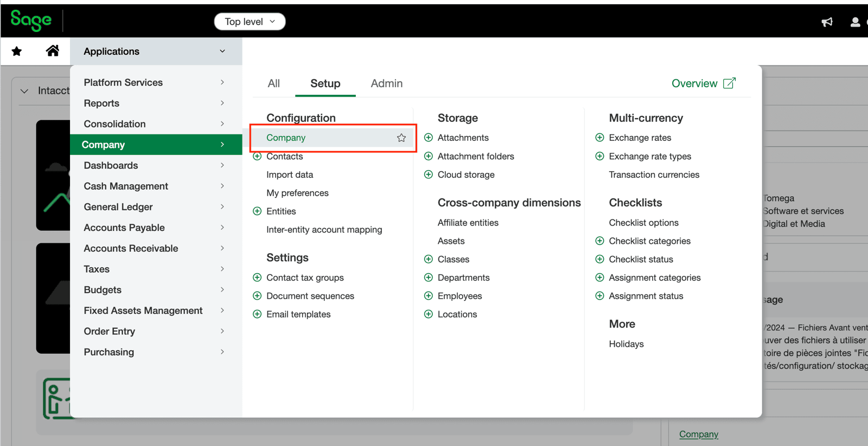Open announcements megaphone icon
The width and height of the screenshot is (868, 446).
click(827, 22)
